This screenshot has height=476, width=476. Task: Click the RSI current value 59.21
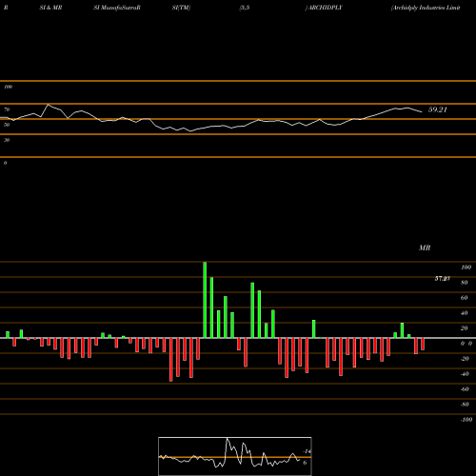[x=438, y=109]
